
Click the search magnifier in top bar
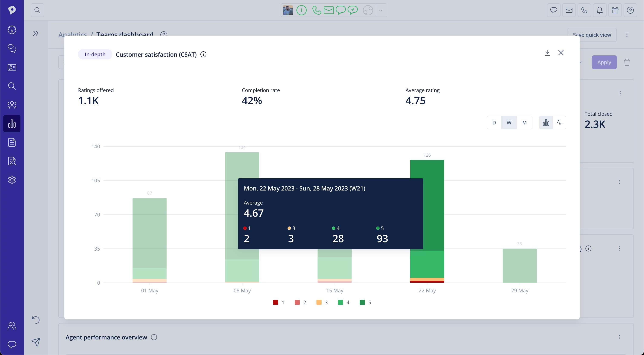click(37, 10)
